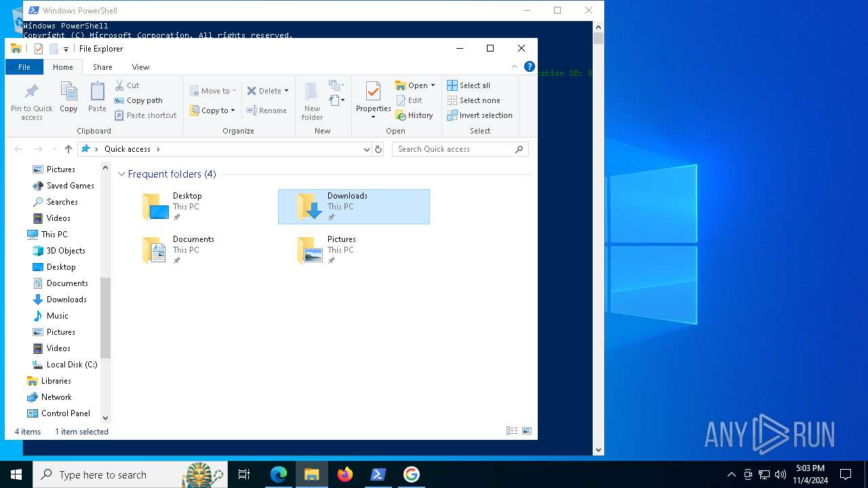Open address bar history dropdown
This screenshot has width=868, height=488.
click(x=367, y=149)
